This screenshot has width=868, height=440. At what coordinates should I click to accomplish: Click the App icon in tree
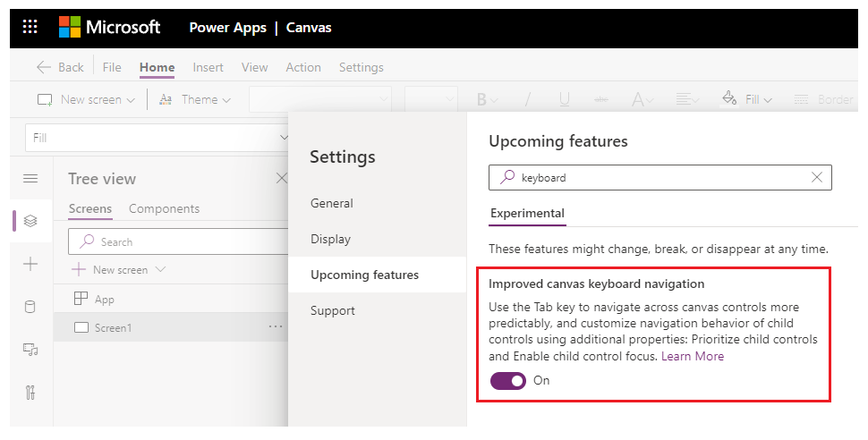tap(81, 299)
